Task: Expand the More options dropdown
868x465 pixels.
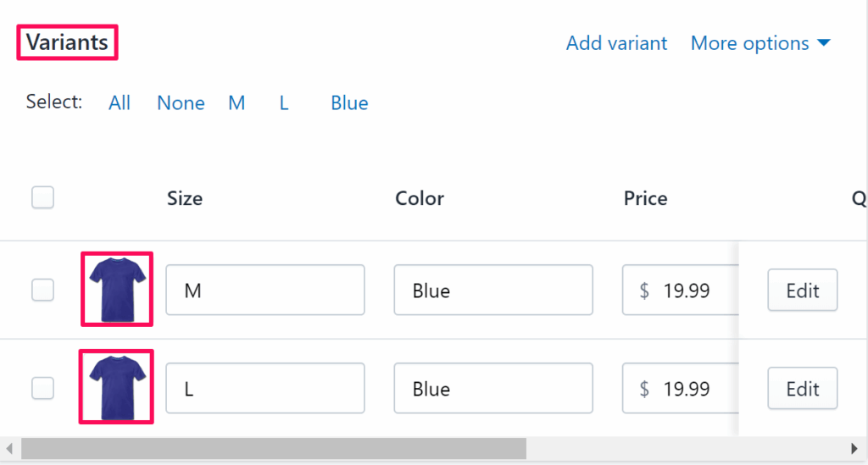Action: pyautogui.click(x=759, y=43)
